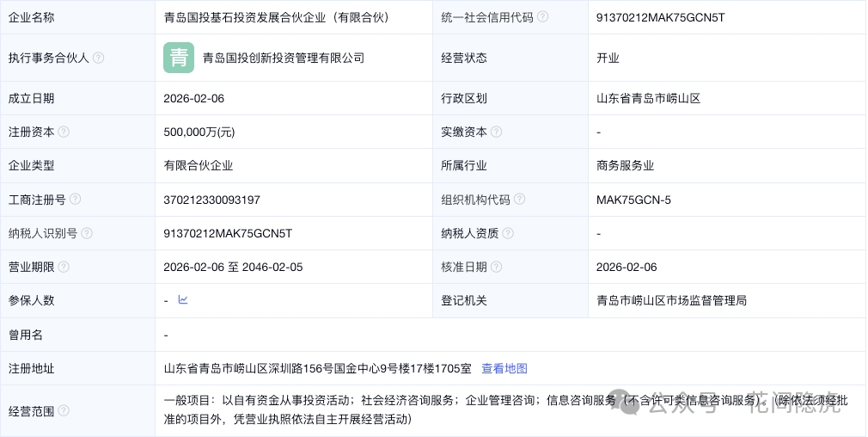Click the 开业 status value
868x437 pixels.
(608, 58)
